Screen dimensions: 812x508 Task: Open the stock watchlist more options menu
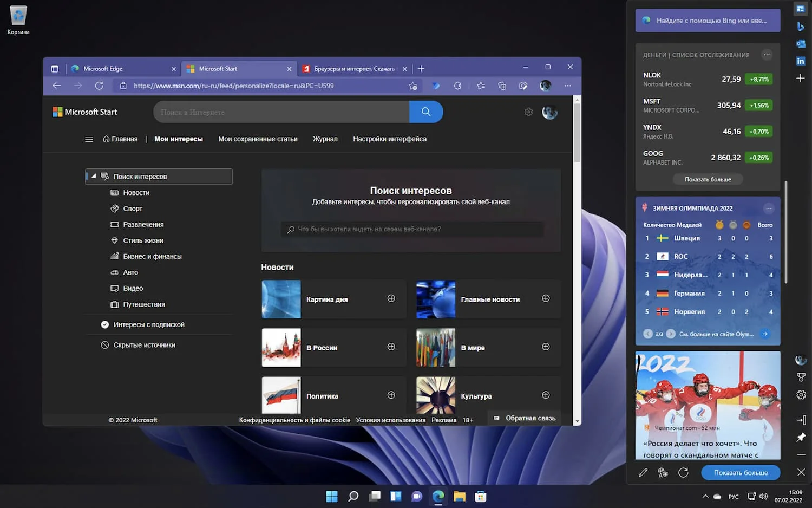(767, 55)
